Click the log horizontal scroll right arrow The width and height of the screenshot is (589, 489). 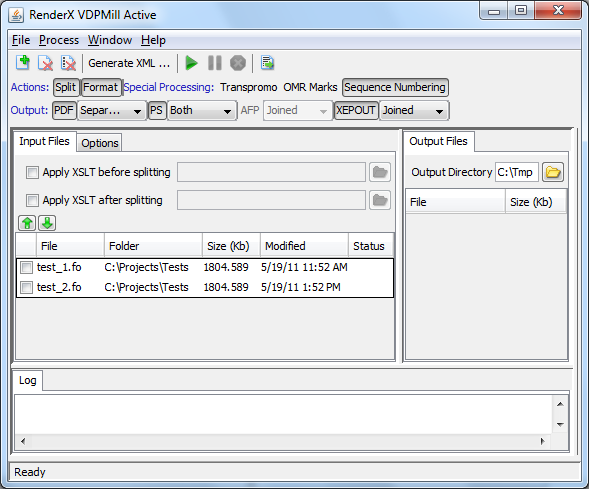(x=542, y=442)
